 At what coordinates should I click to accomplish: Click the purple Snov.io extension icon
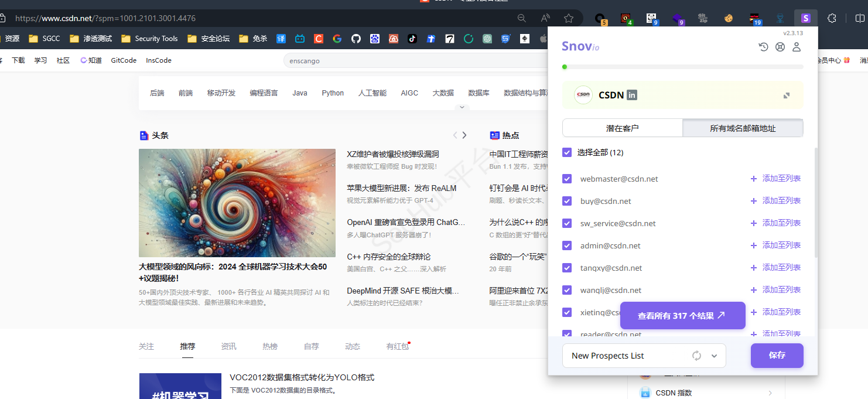(x=805, y=18)
